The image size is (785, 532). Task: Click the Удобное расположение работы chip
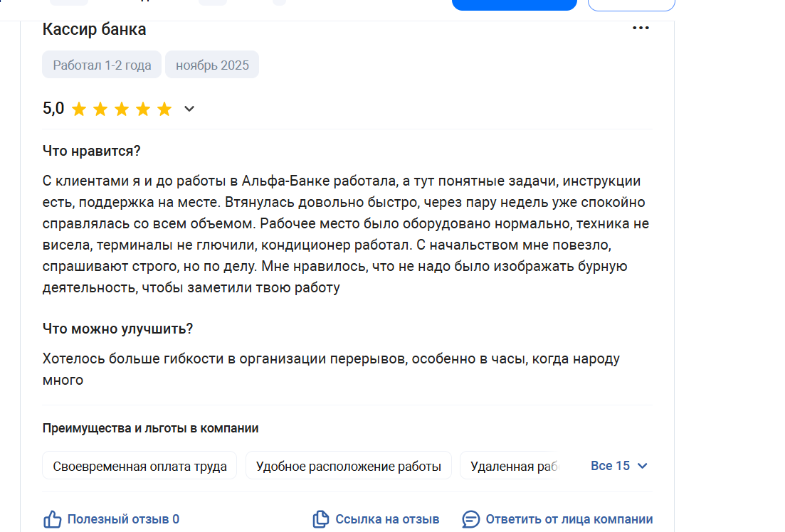(348, 467)
